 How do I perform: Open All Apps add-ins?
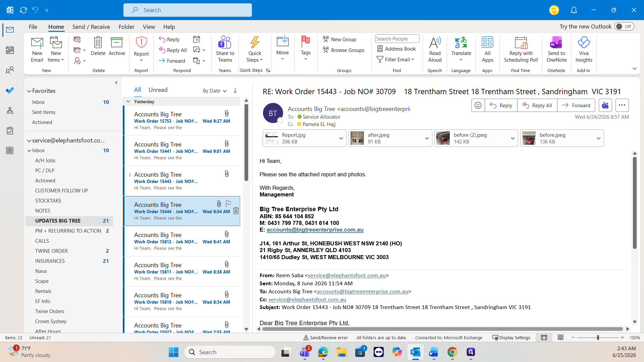[487, 50]
